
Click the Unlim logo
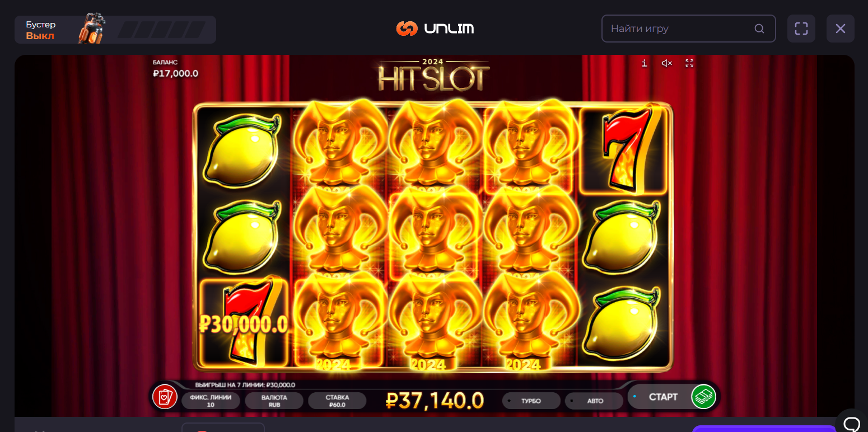tap(435, 29)
